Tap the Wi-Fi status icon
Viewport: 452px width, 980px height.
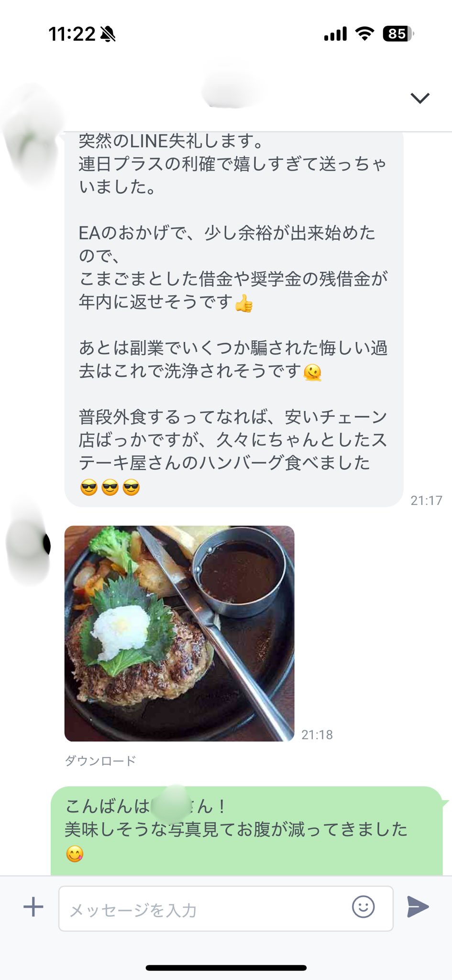coord(364,33)
